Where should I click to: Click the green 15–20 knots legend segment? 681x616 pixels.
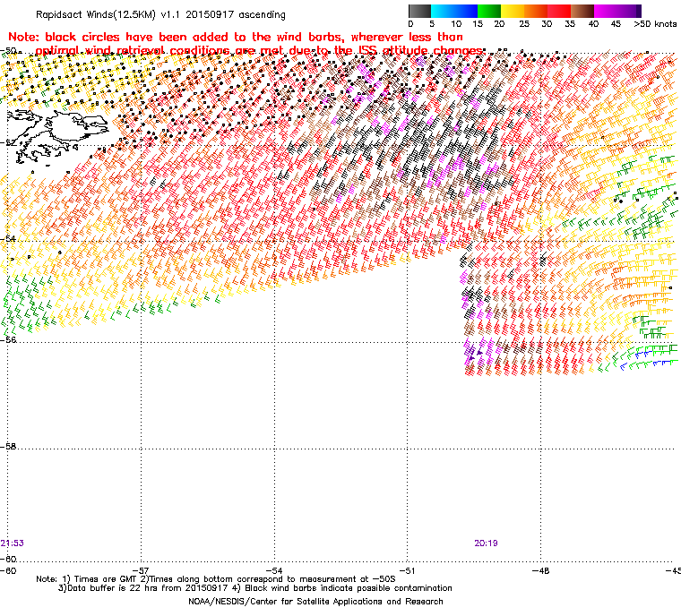tap(489, 11)
